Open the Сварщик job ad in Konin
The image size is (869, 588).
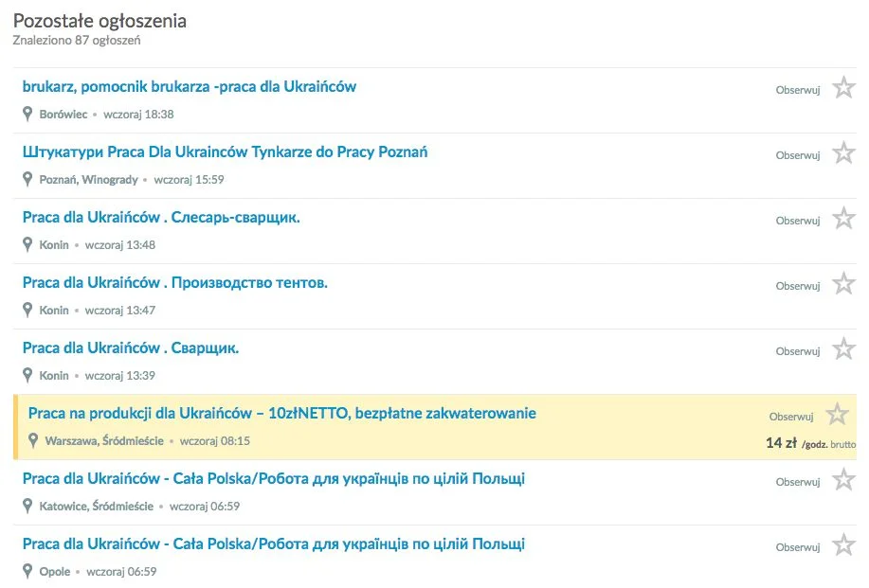click(131, 348)
